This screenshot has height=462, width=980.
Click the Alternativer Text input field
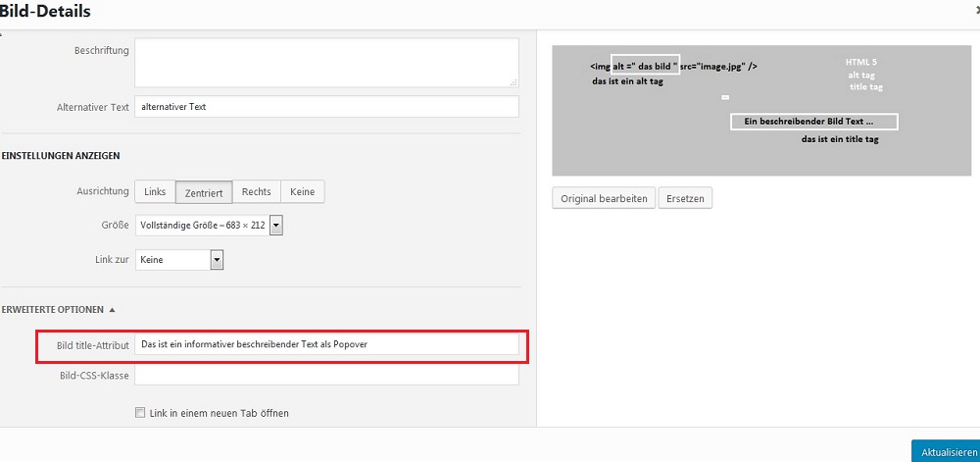pyautogui.click(x=325, y=107)
